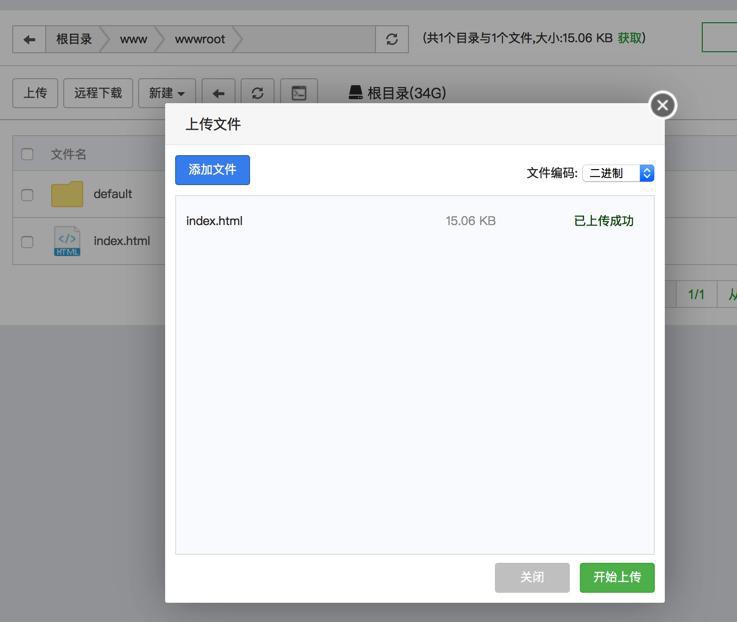
Task: Click the blue 添加文件 button
Action: [212, 170]
